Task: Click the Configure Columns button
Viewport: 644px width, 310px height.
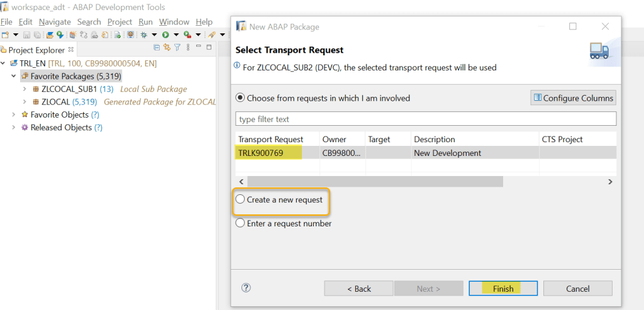Action: 573,98
